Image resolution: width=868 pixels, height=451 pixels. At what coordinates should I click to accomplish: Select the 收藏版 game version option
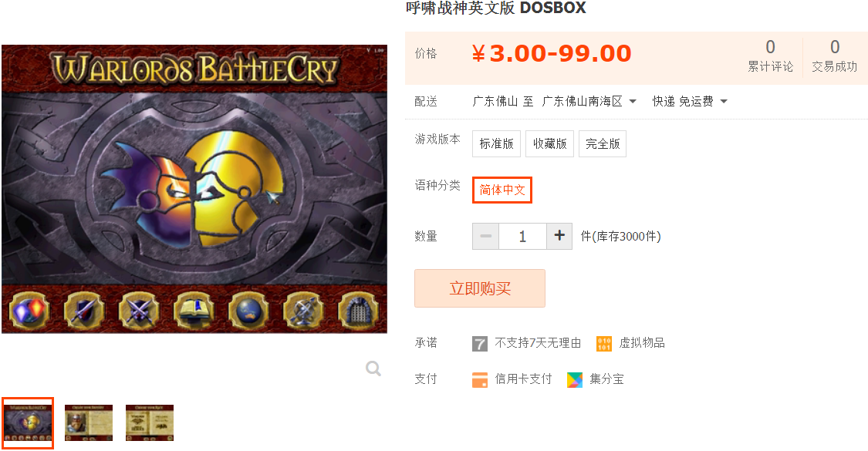tap(549, 144)
